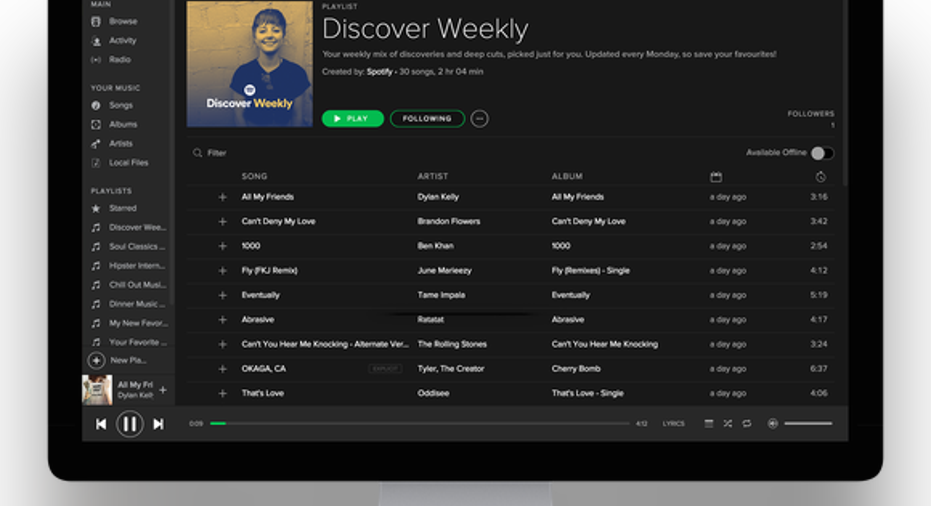Sort by duration clock icon
Screen dimensions: 931x506
tap(821, 176)
